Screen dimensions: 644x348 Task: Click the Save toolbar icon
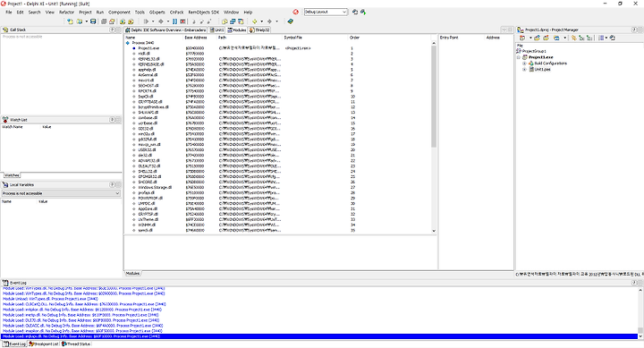click(93, 21)
